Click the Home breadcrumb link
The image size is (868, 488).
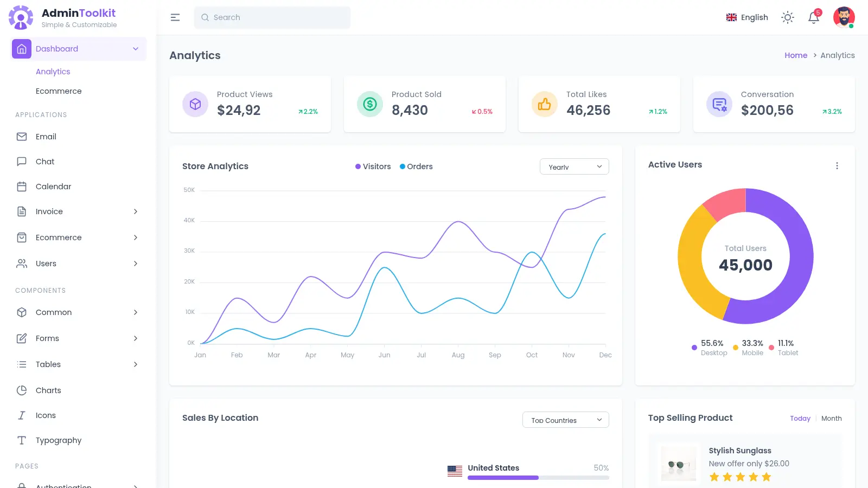click(x=796, y=55)
